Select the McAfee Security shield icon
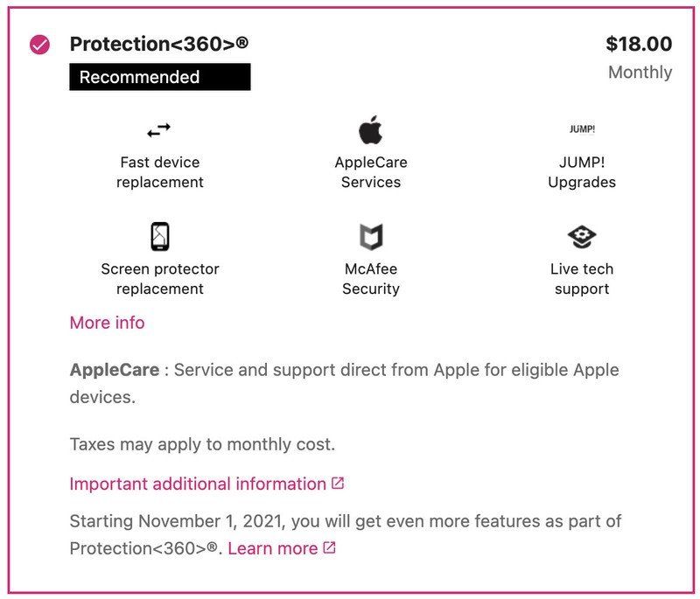This screenshot has width=700, height=599. (x=371, y=236)
